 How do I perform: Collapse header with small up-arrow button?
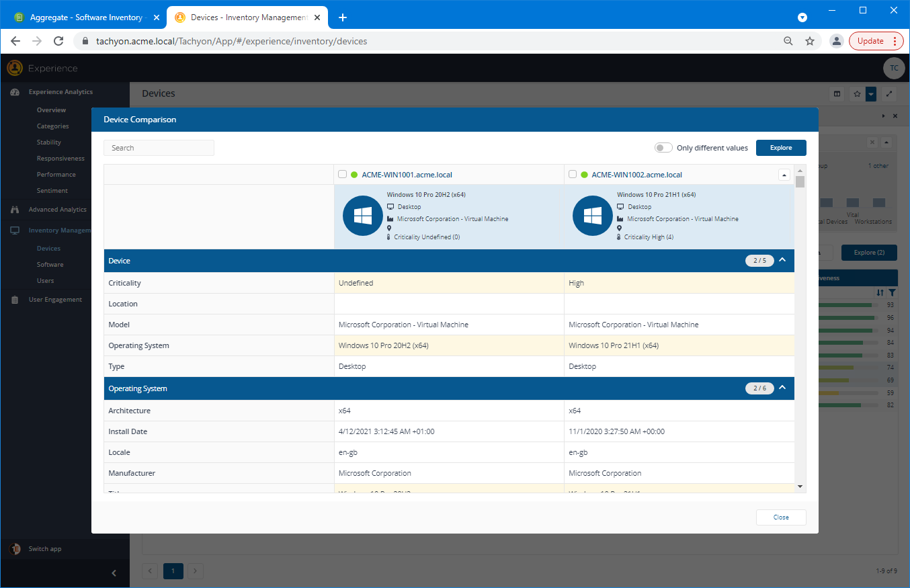[784, 175]
